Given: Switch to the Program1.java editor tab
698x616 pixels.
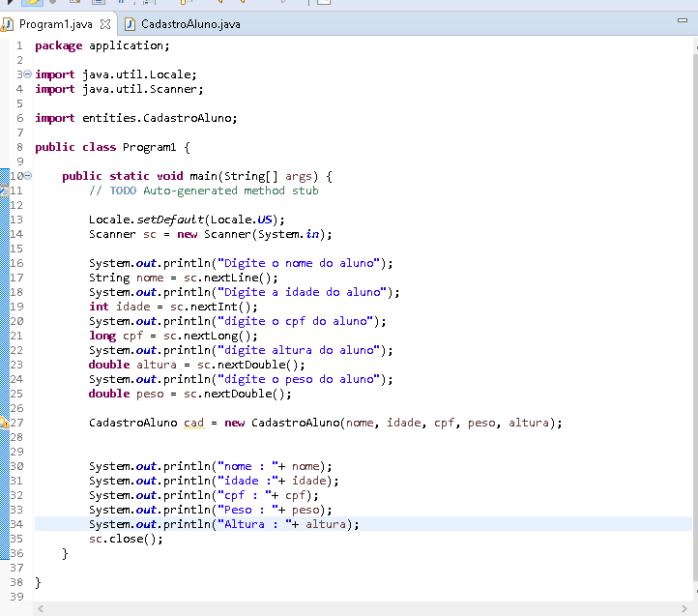Looking at the screenshot, I should (x=56, y=24).
